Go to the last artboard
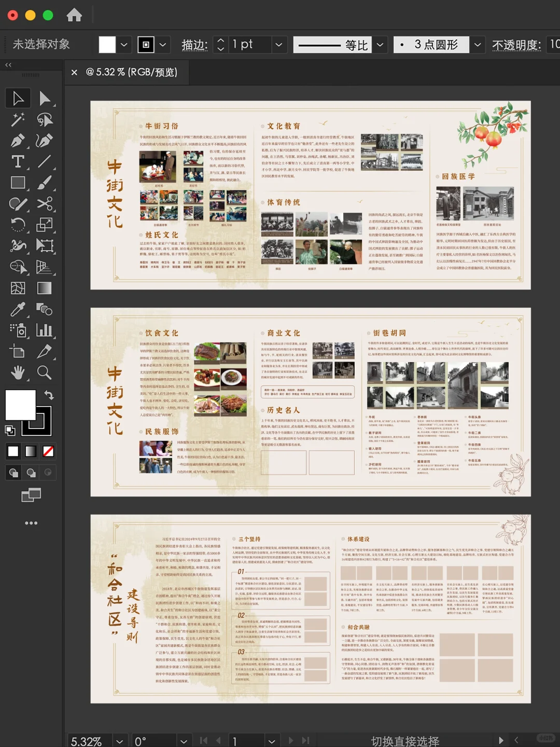Screen dimensions: 560x747 click(x=306, y=741)
